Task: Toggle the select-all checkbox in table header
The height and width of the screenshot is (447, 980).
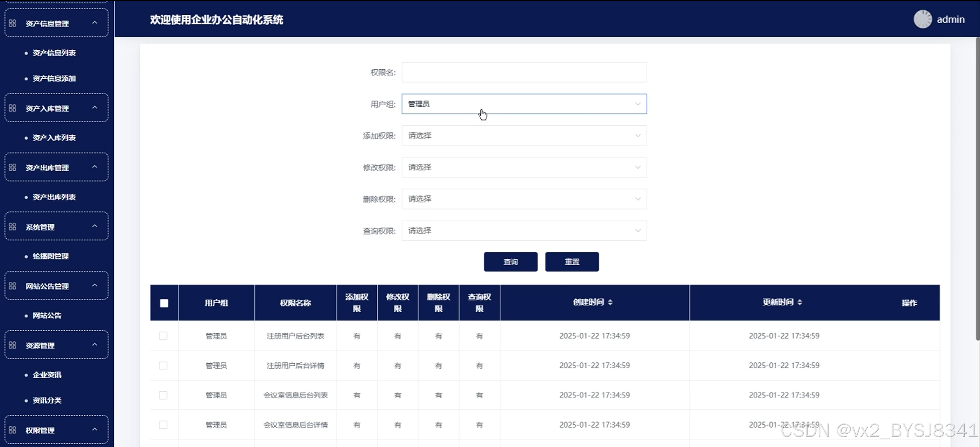Action: click(164, 303)
